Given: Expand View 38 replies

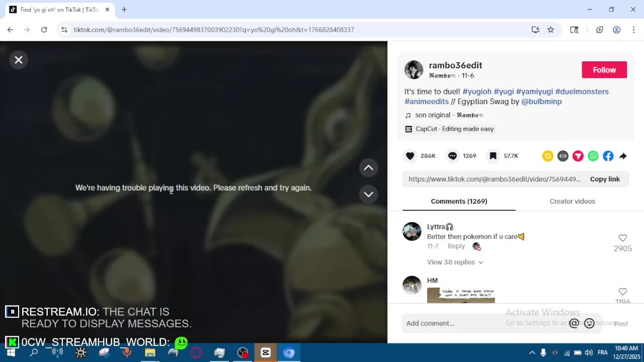Looking at the screenshot, I should pos(455,262).
